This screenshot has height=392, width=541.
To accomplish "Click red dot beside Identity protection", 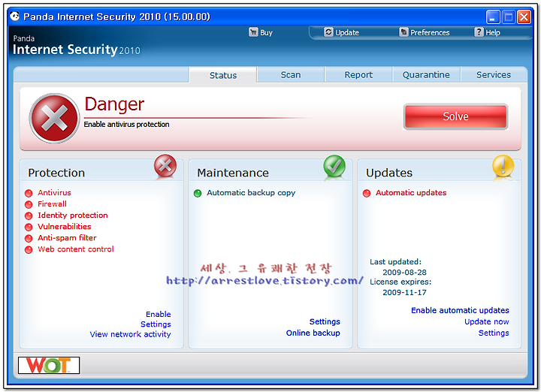I will pyautogui.click(x=29, y=216).
